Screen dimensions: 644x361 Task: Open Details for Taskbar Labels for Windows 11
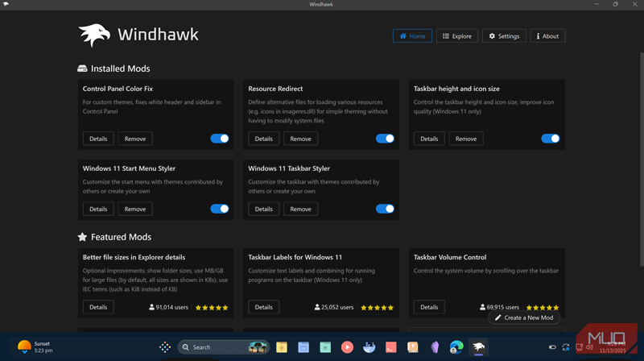point(264,307)
